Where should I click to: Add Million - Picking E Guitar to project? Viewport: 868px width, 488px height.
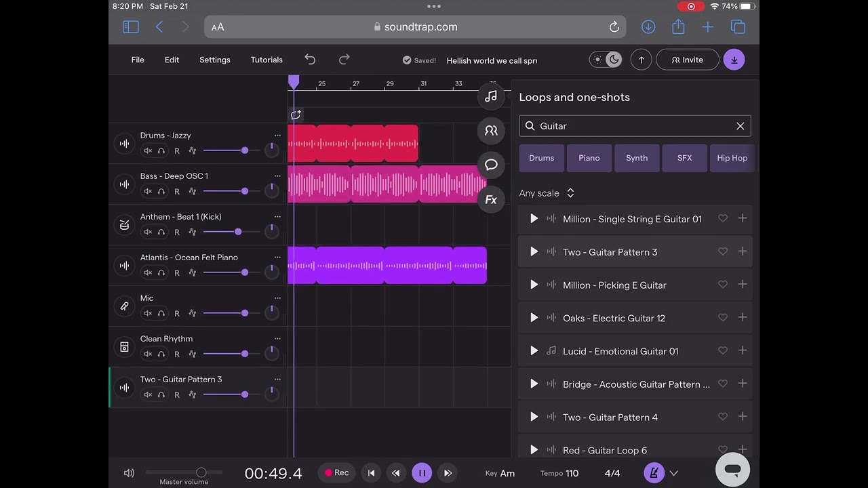tap(743, 285)
